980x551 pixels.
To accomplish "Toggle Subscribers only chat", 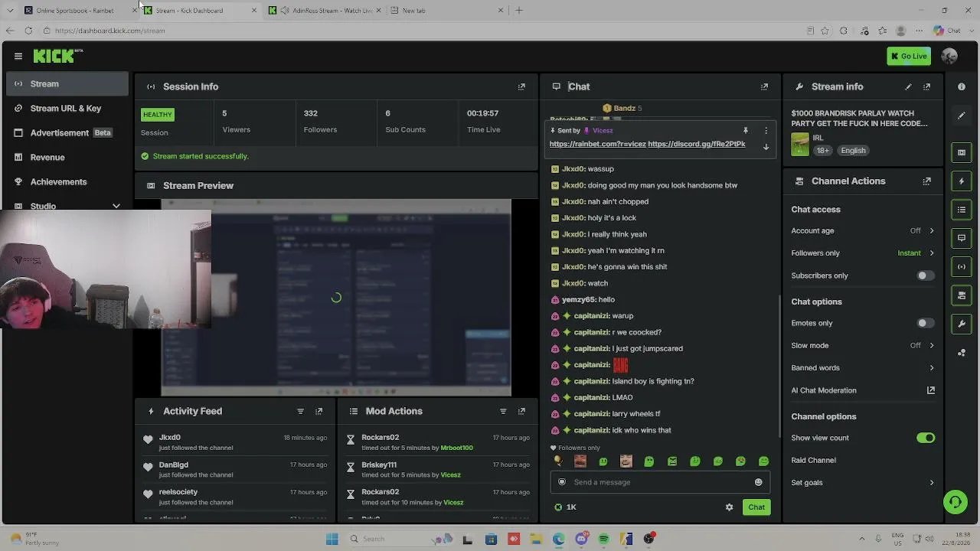I will tap(926, 275).
